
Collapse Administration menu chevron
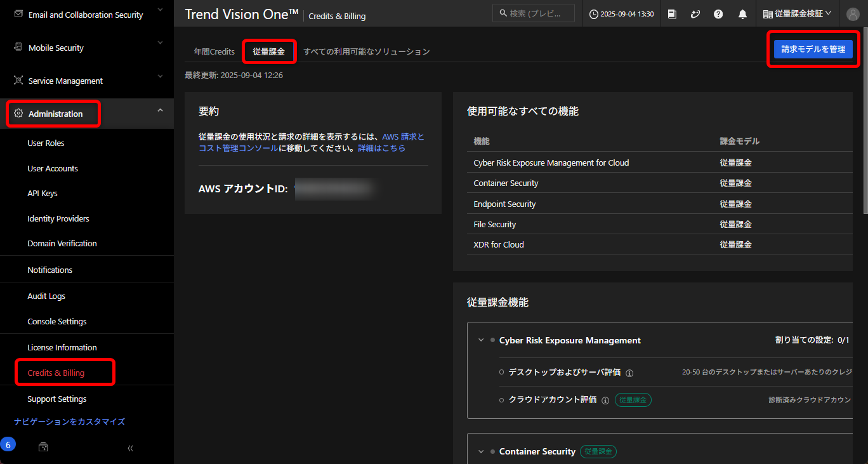pos(160,110)
